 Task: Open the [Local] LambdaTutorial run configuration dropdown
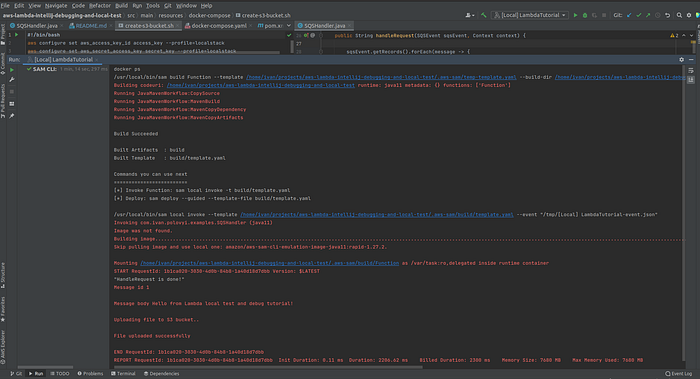(530, 15)
